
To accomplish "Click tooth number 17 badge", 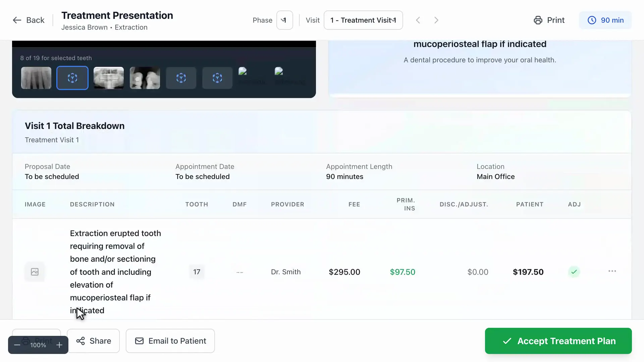I will [x=197, y=272].
